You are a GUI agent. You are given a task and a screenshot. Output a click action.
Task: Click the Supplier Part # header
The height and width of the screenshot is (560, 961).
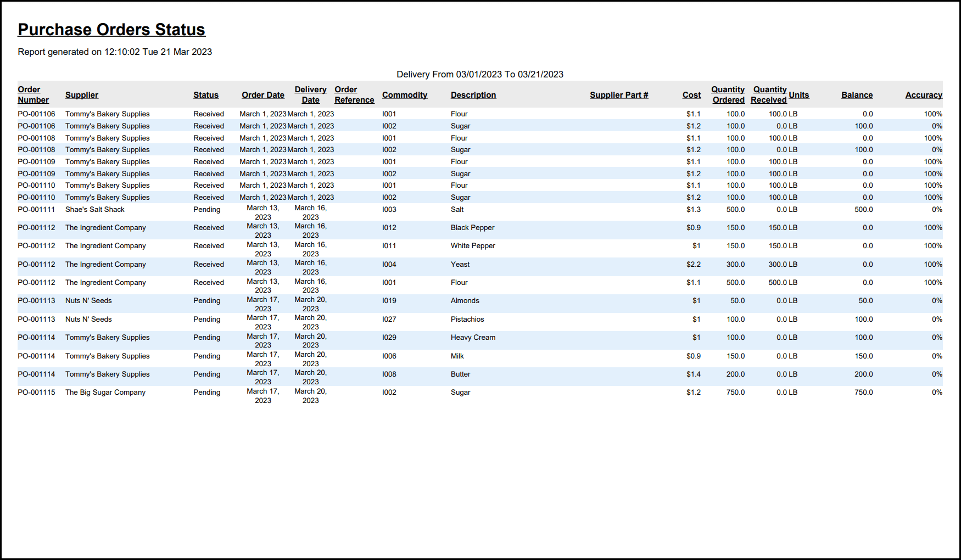click(619, 94)
